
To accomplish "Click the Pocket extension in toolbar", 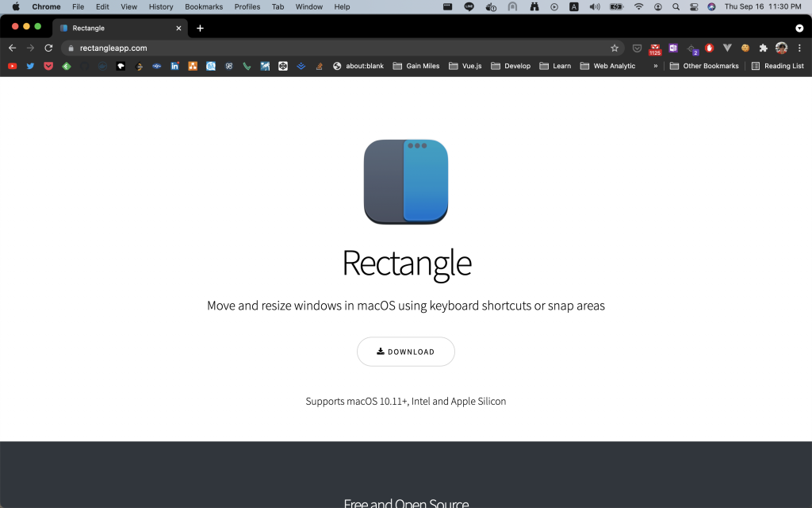I will (638, 48).
